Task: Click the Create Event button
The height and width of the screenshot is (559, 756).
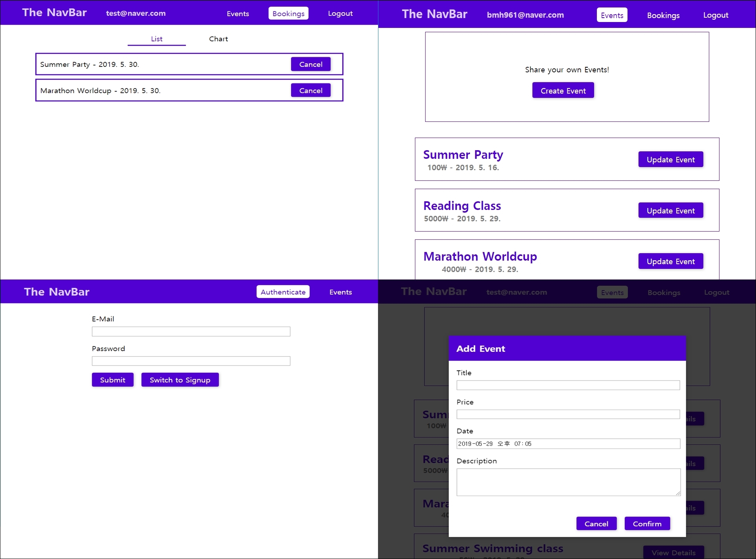Action: point(563,90)
